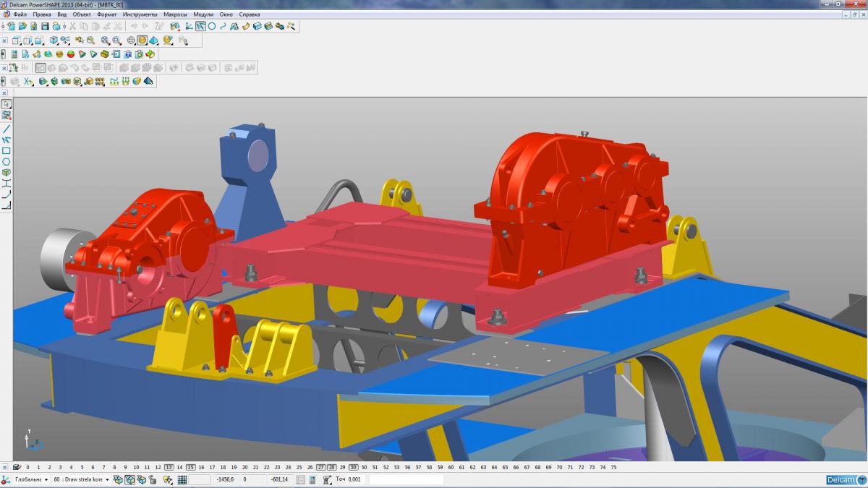This screenshot has height=488, width=868.
Task: Select the Text annotation tool icon
Action: [x=234, y=25]
